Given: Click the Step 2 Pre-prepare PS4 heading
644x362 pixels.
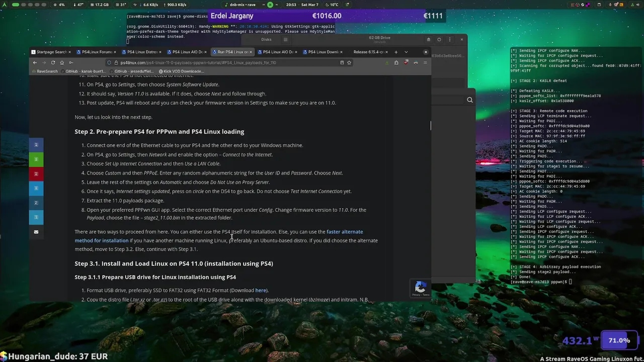Looking at the screenshot, I should [159, 131].
